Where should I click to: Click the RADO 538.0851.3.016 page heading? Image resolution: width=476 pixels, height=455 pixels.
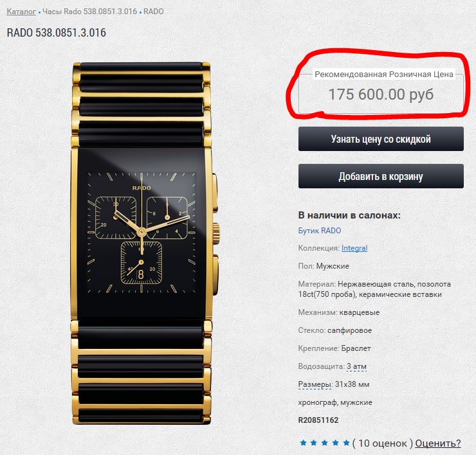pos(57,33)
